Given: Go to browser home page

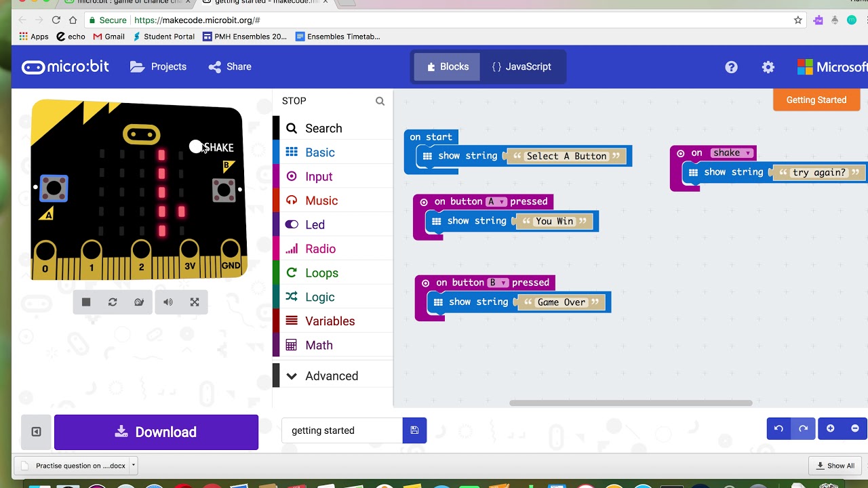Looking at the screenshot, I should pos(73,20).
